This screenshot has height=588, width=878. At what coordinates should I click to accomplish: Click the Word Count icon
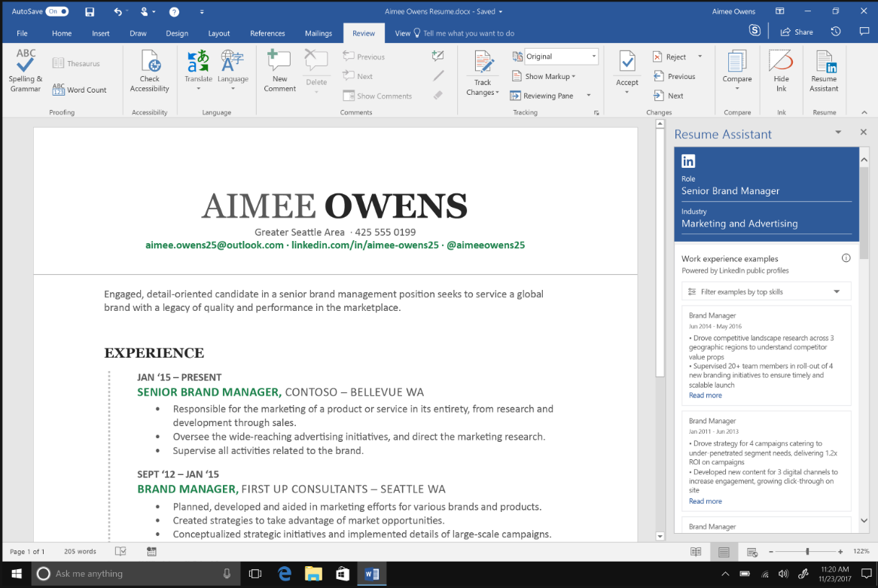59,90
